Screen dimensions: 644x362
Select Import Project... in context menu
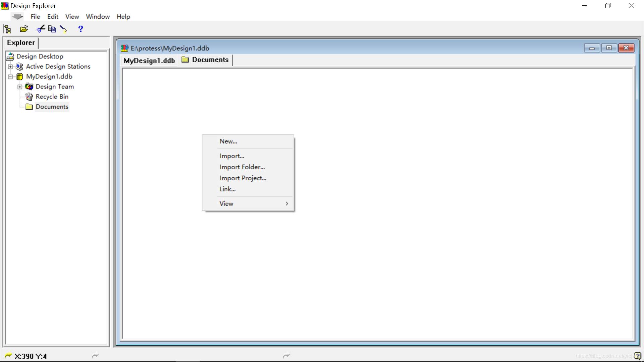[x=243, y=178]
